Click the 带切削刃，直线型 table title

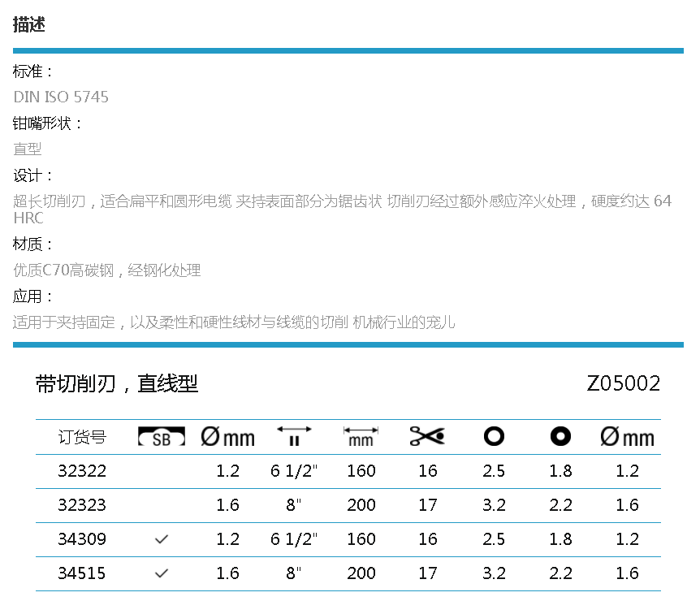tap(117, 384)
